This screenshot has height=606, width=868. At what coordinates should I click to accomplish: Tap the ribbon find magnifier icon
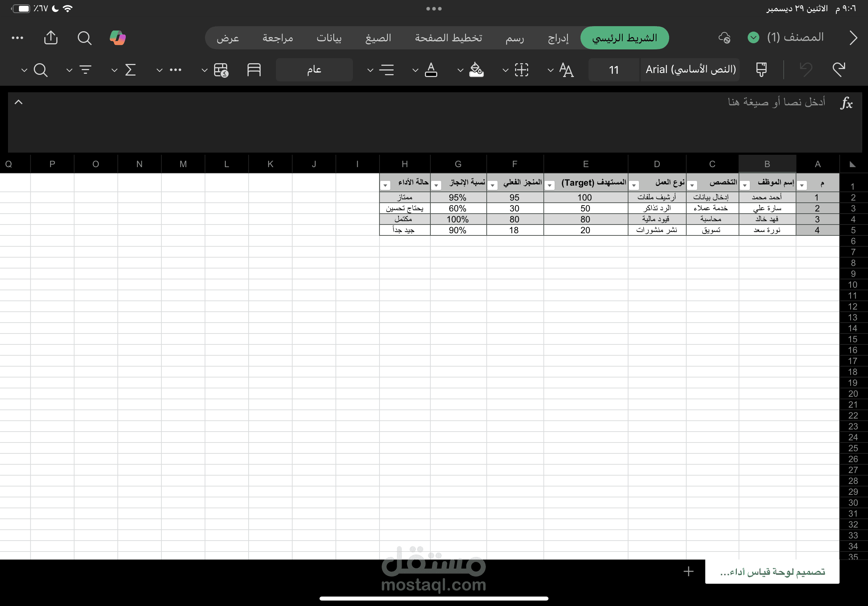[40, 70]
